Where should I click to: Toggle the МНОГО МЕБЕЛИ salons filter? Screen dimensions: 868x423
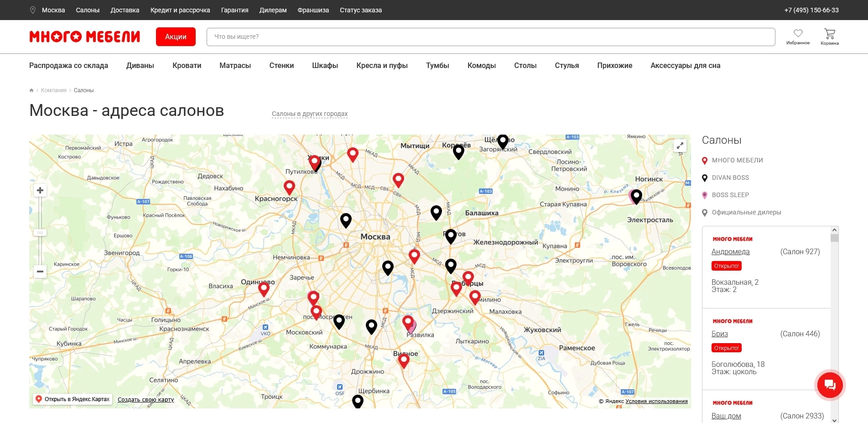tap(737, 160)
